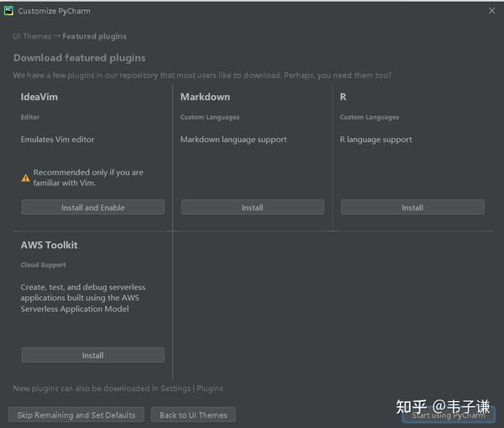Install the Markdown plugin
Screen dimensions: 504x428
coord(252,208)
